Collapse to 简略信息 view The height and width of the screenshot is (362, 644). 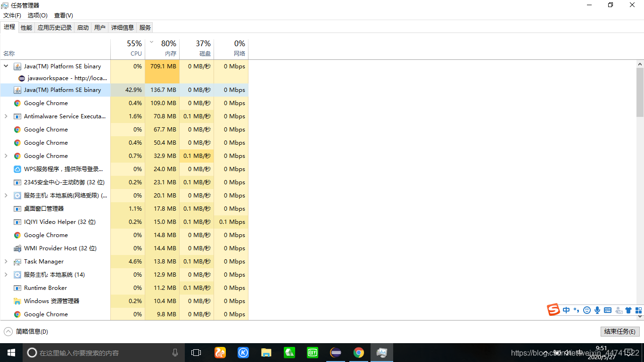point(26,332)
